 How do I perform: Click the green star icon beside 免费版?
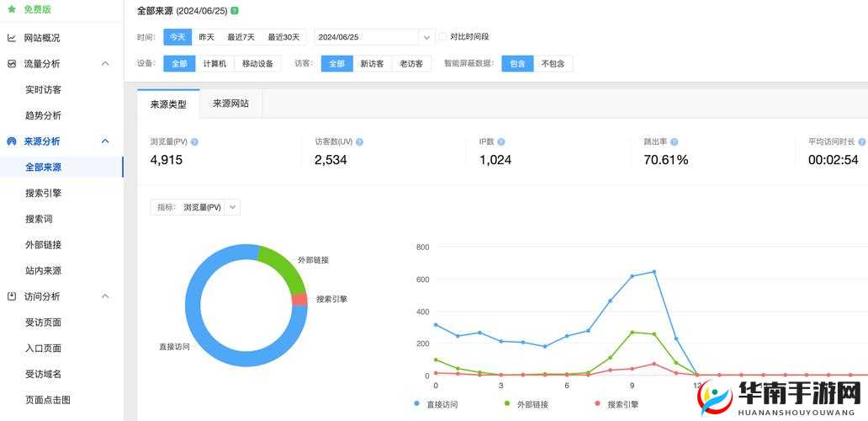[x=12, y=9]
